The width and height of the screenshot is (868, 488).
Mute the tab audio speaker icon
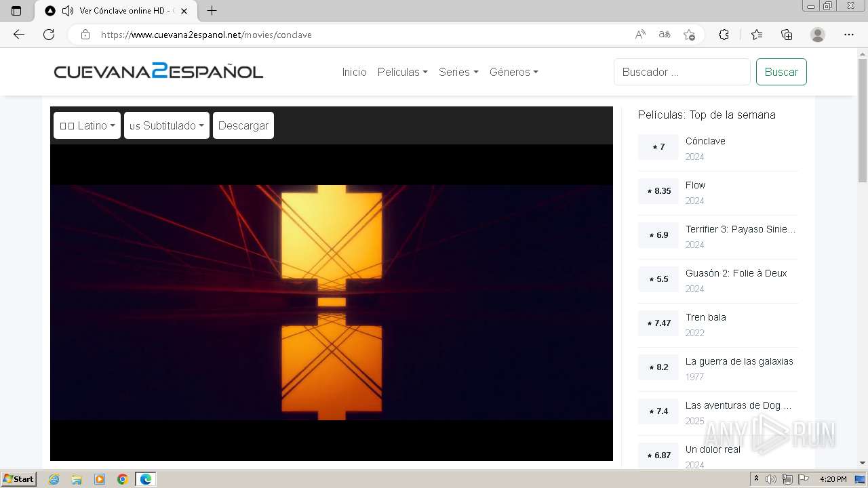click(x=68, y=11)
